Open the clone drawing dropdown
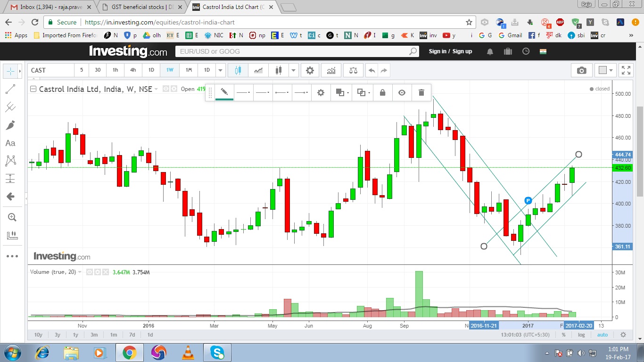The width and height of the screenshot is (644, 362). pos(363,92)
